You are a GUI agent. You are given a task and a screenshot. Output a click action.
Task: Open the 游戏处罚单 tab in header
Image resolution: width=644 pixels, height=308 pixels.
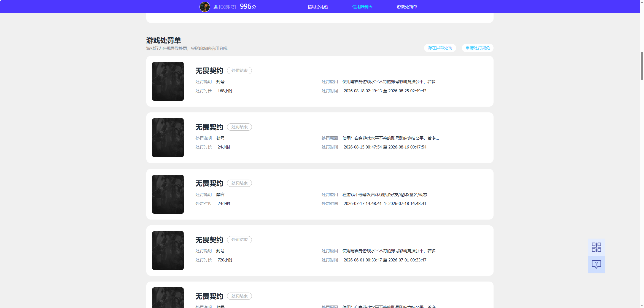click(x=407, y=7)
